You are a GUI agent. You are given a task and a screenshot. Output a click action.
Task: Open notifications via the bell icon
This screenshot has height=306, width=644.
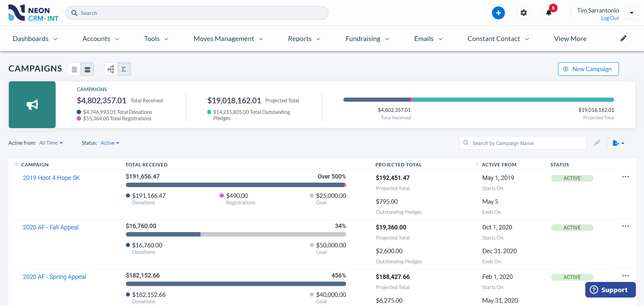[549, 13]
